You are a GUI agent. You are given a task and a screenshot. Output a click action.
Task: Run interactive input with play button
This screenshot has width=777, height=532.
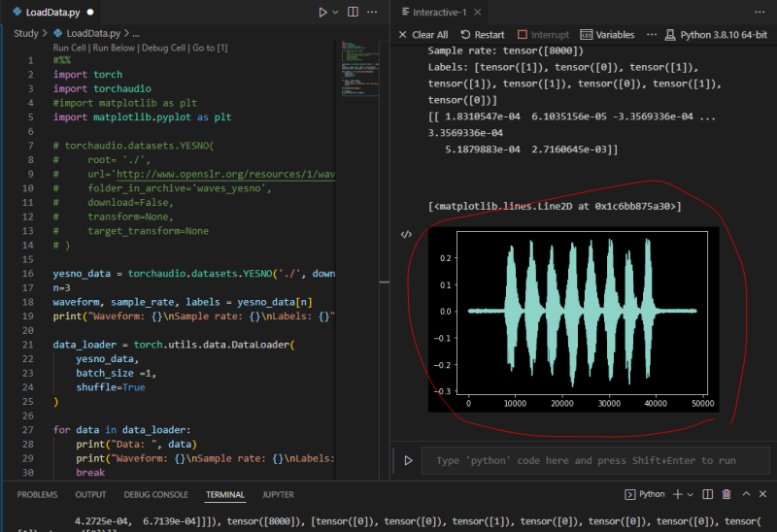tap(408, 461)
